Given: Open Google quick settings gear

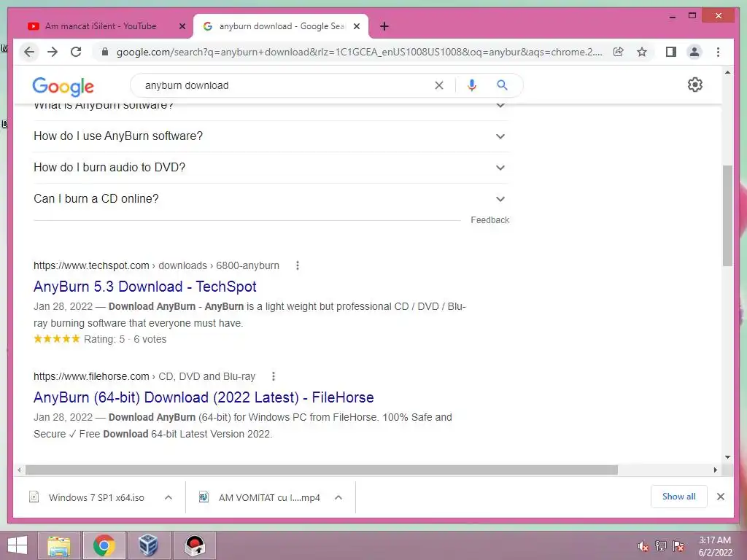Looking at the screenshot, I should [695, 85].
